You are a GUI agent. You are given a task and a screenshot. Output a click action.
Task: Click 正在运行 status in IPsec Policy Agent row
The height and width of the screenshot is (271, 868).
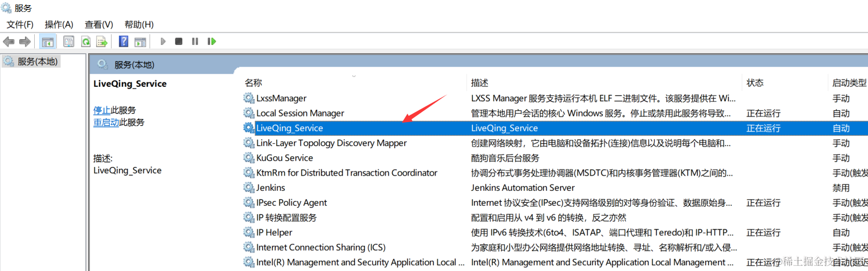(764, 203)
